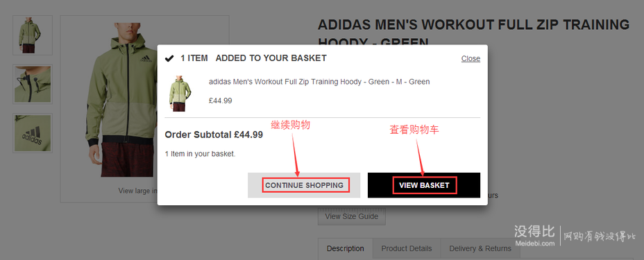
Task: Click the checkmark icon beside 1 ITEM
Action: (x=169, y=58)
